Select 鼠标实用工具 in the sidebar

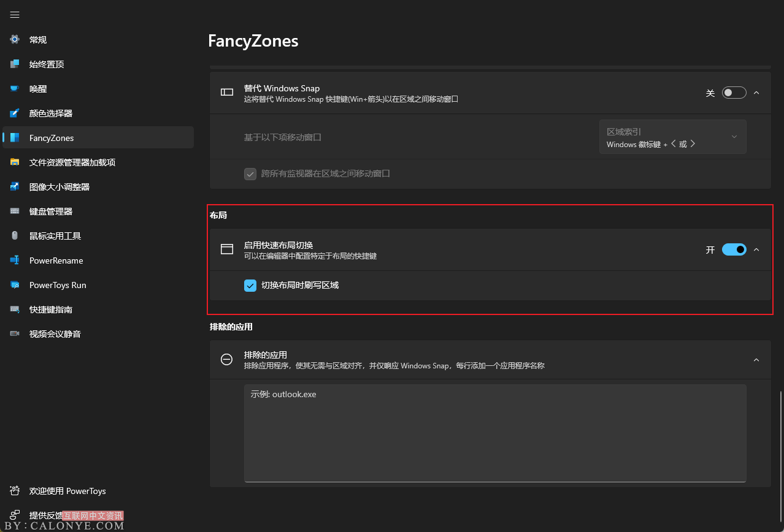pyautogui.click(x=98, y=235)
